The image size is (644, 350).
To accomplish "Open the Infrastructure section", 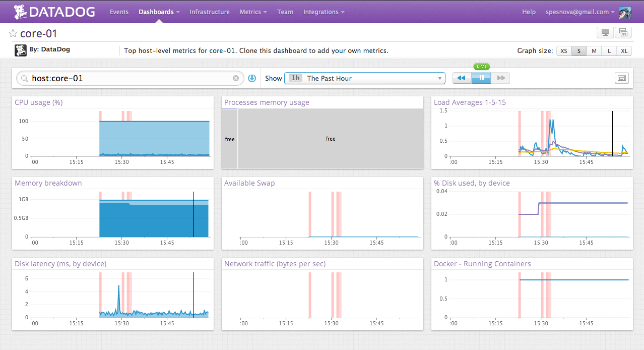I will coord(209,12).
